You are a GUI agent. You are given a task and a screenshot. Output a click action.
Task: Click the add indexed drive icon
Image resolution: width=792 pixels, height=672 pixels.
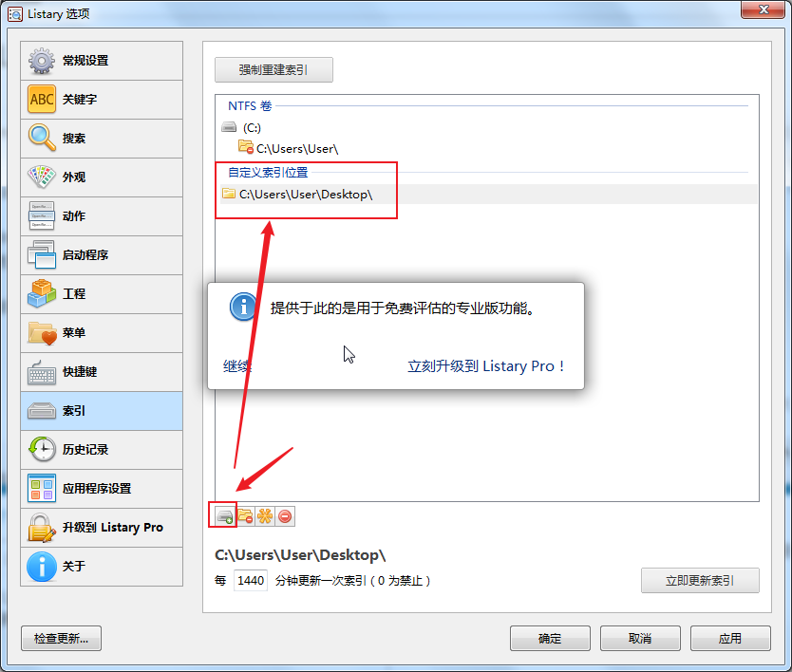[225, 516]
